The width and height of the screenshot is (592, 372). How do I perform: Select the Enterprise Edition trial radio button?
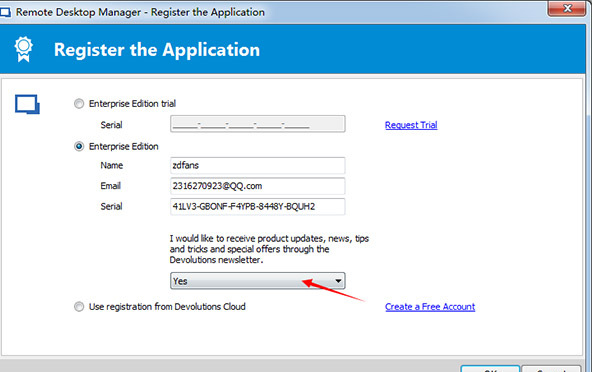point(79,103)
